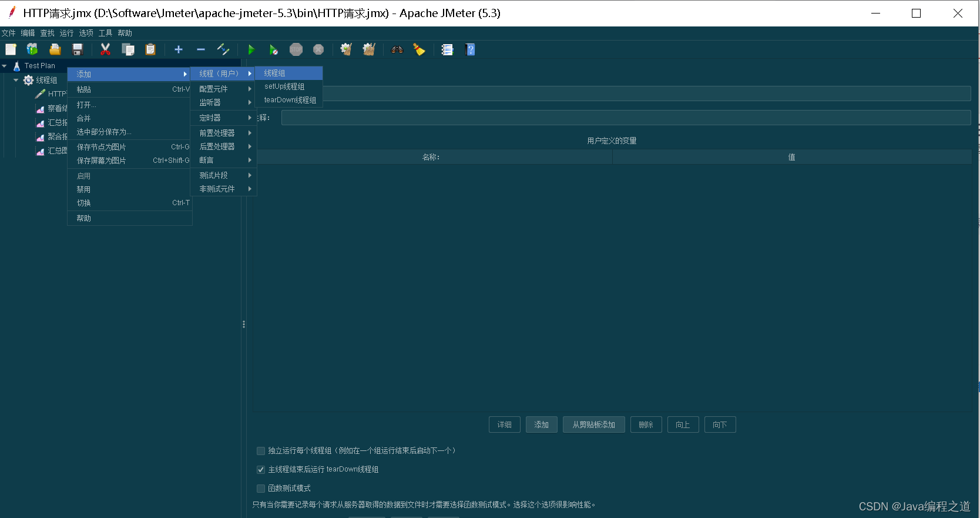The height and width of the screenshot is (518, 980).
Task: Collapse the 线程组 tree node
Action: [16, 80]
